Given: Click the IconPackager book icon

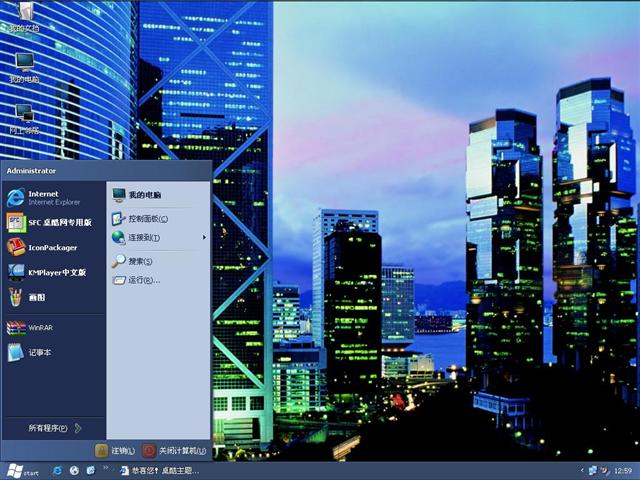Looking at the screenshot, I should (x=16, y=247).
